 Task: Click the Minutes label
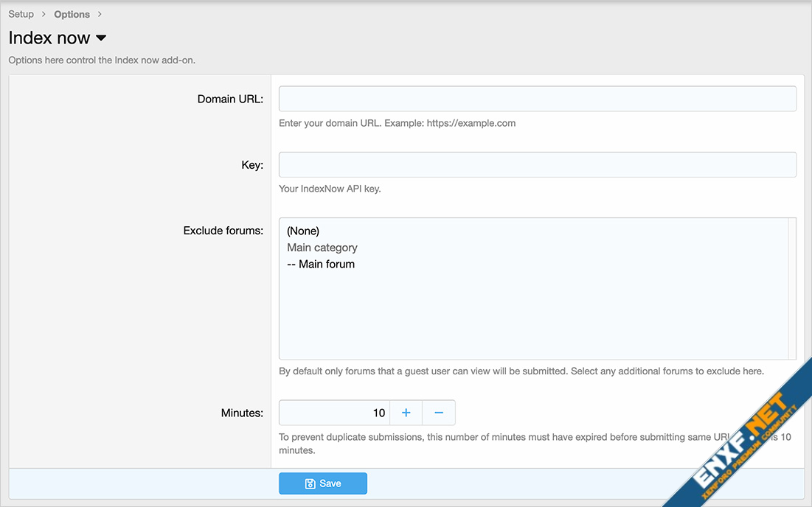point(242,413)
